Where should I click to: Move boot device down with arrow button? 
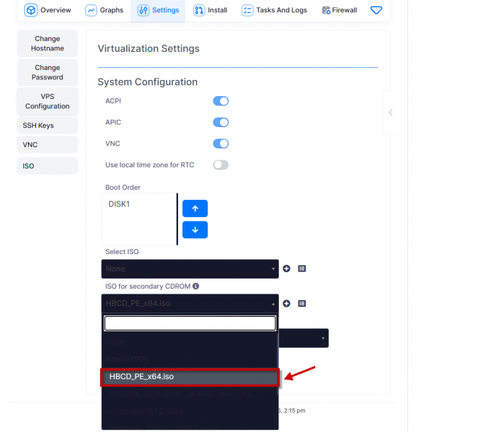(195, 230)
